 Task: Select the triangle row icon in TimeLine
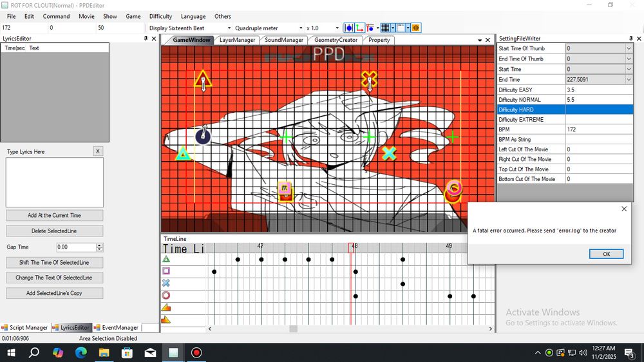pos(166,259)
